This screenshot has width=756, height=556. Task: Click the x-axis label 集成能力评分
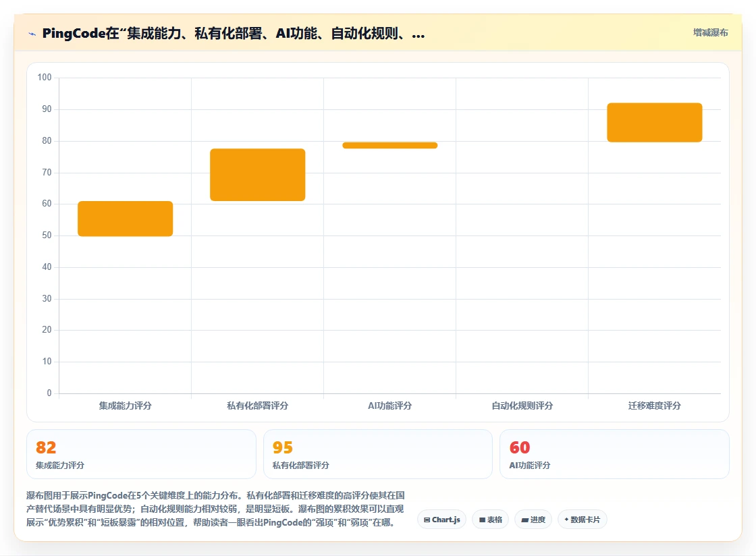click(x=126, y=406)
